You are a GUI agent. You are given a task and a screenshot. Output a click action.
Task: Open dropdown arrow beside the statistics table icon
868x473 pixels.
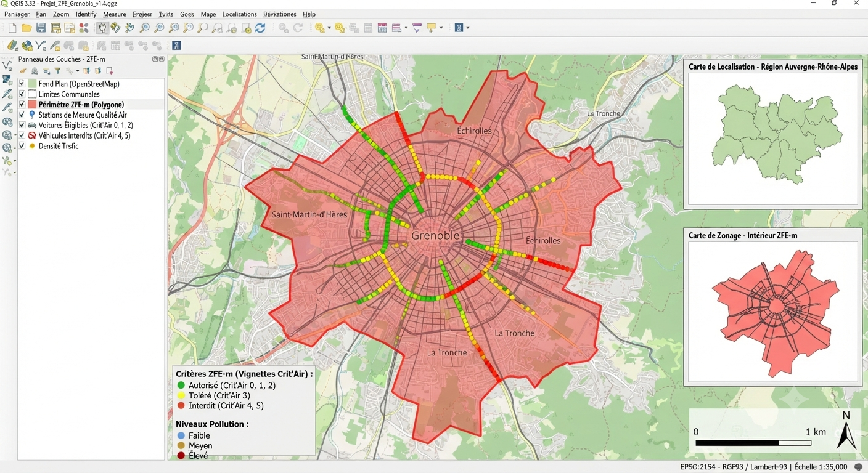coord(405,28)
